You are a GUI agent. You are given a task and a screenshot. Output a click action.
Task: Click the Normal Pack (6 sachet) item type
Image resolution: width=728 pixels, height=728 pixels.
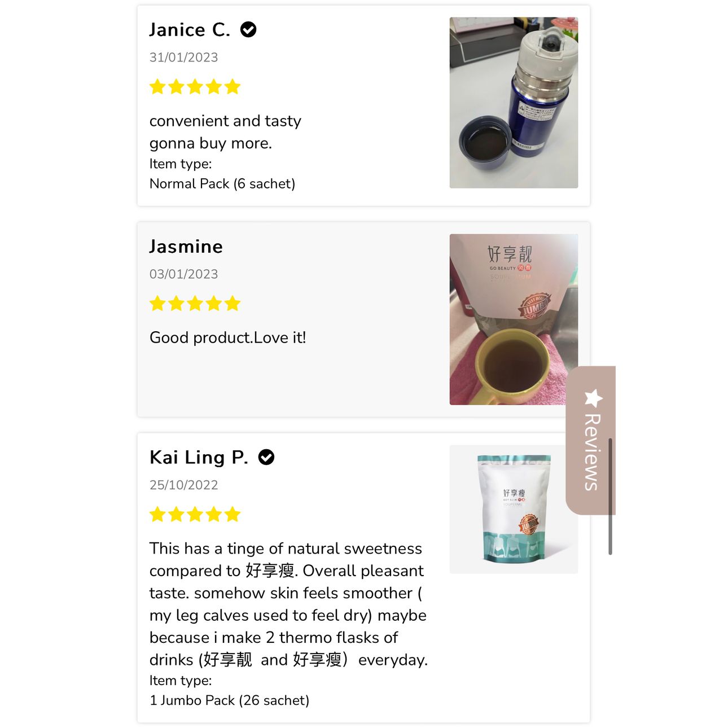click(x=222, y=184)
